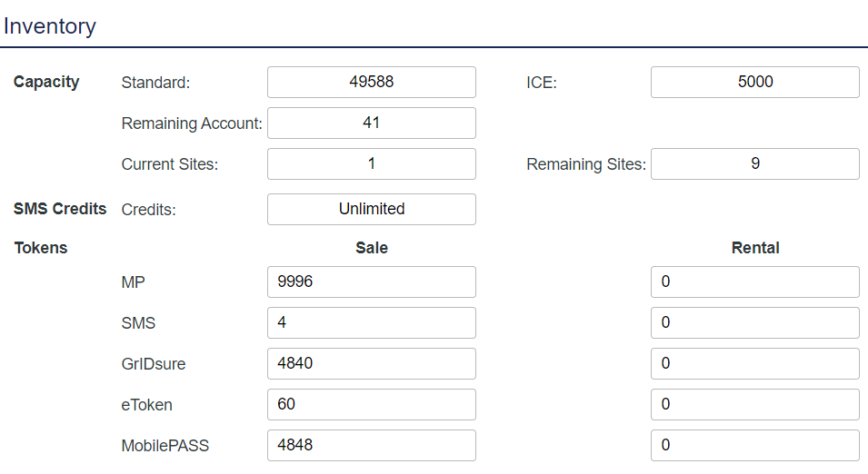Click the MP Rental token field

[x=754, y=281]
